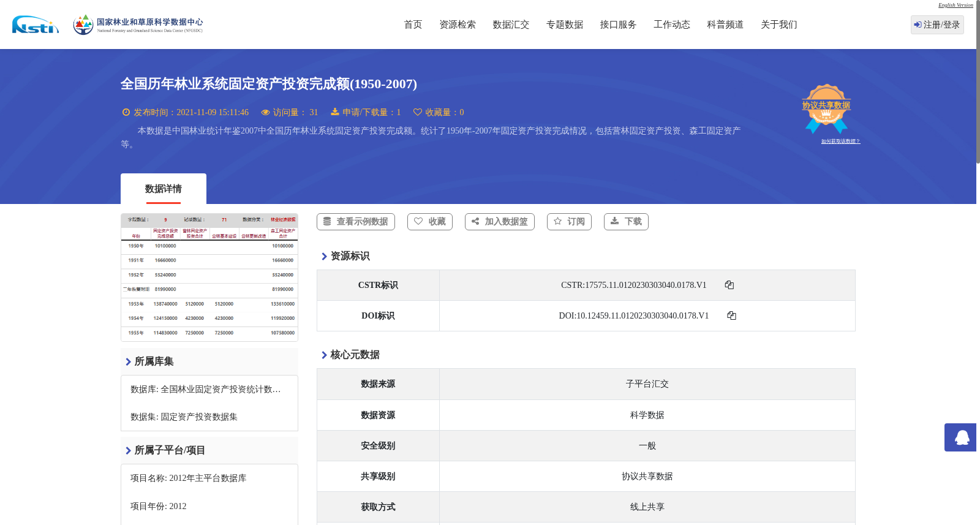Open the QQ customer service chat icon
980x525 pixels.
coord(960,437)
